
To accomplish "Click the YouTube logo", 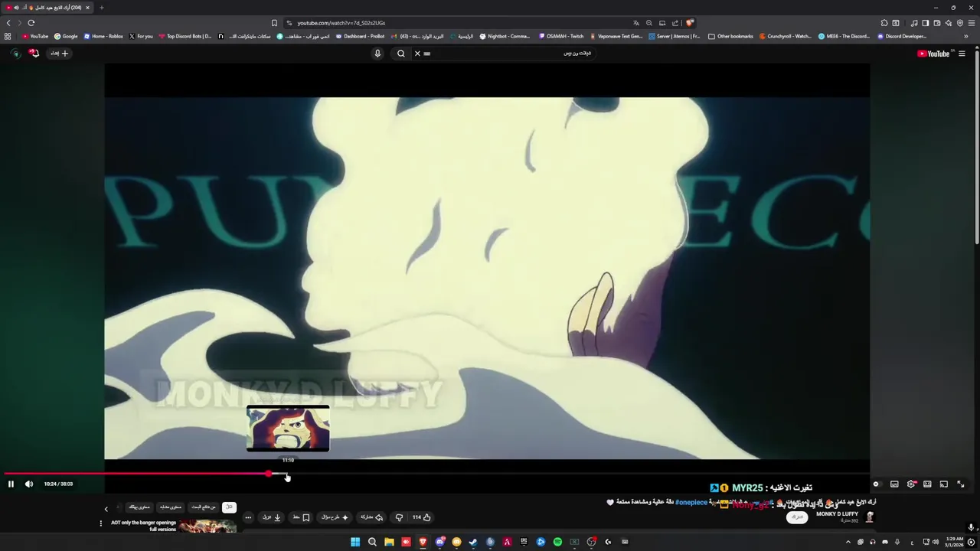I will tap(933, 54).
